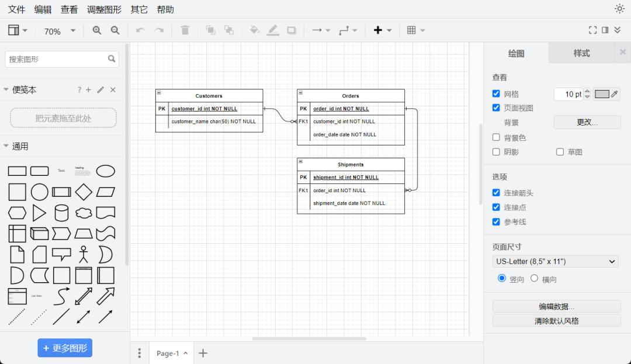Enable the 阴影 shadow checkbox
The width and height of the screenshot is (631, 364).
[x=496, y=152]
